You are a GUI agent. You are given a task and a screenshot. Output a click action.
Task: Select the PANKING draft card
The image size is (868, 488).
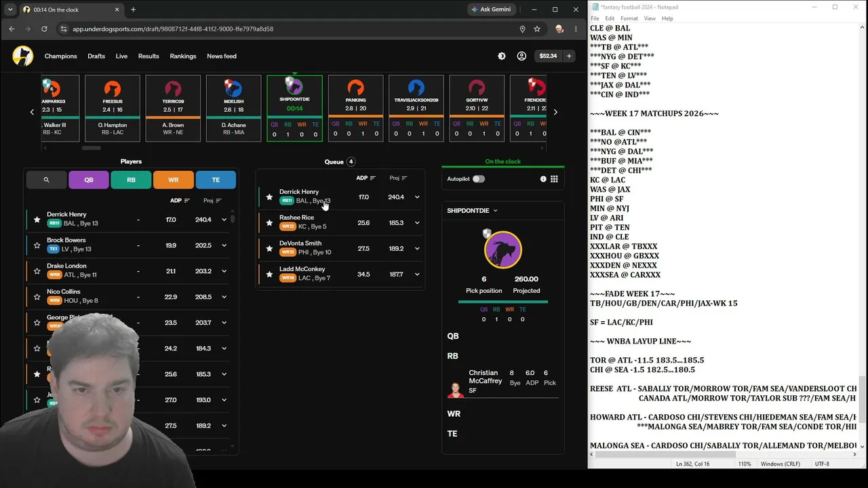point(355,108)
